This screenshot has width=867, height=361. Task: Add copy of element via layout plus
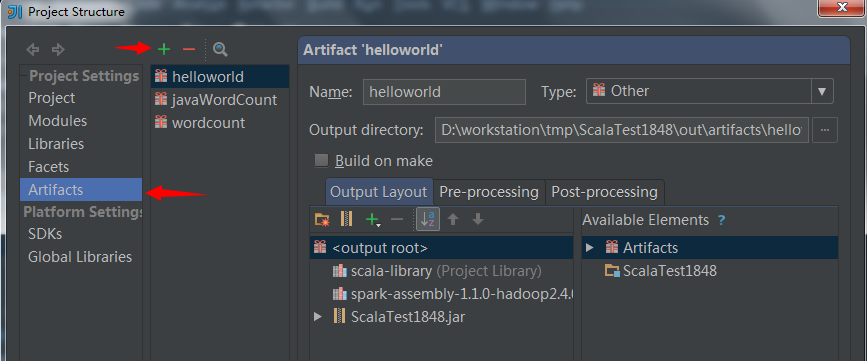(373, 220)
